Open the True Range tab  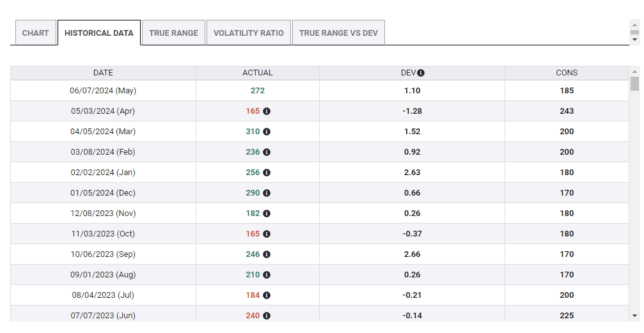click(x=173, y=33)
